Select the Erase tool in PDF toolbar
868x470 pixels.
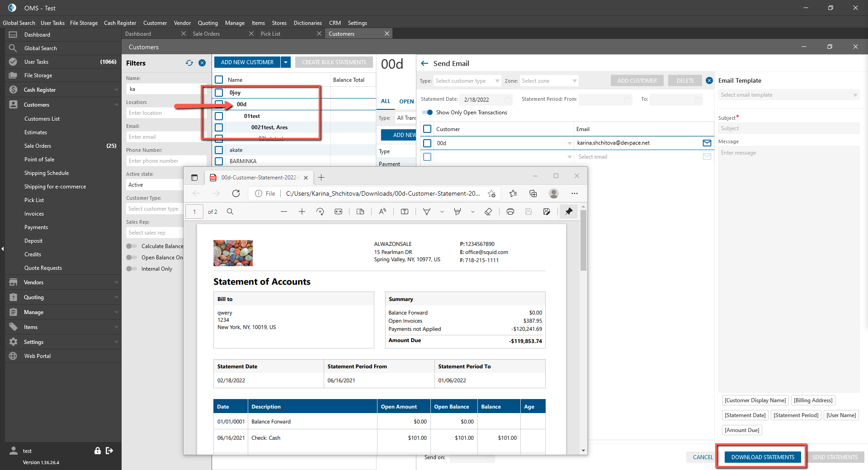[488, 211]
